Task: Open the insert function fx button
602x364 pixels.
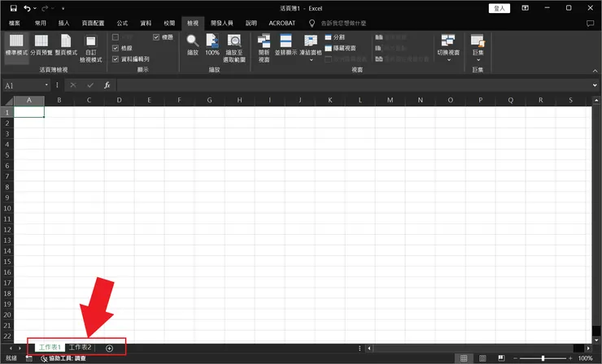Action: coord(107,85)
